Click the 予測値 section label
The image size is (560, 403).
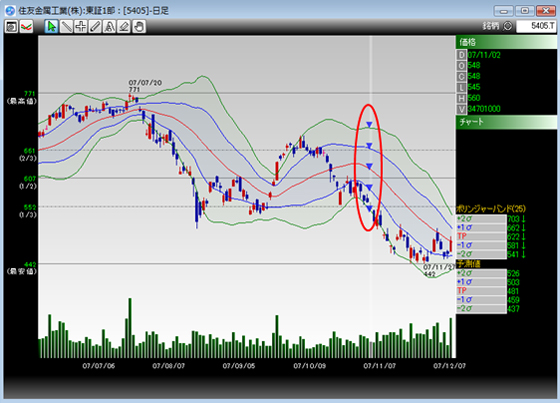point(468,264)
